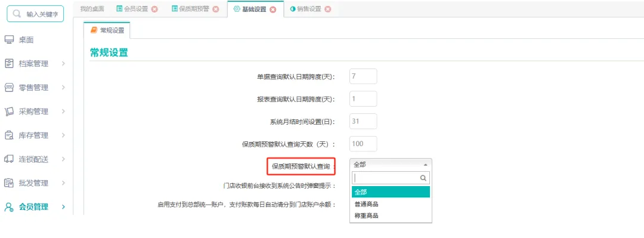Open 库存管理 in the sidebar
Screen dimensions: 644x238
click(x=33, y=135)
